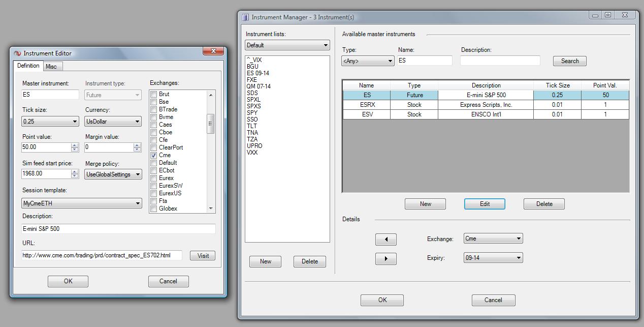The image size is (644, 327).
Task: Select the Definition tab
Action: click(x=28, y=66)
